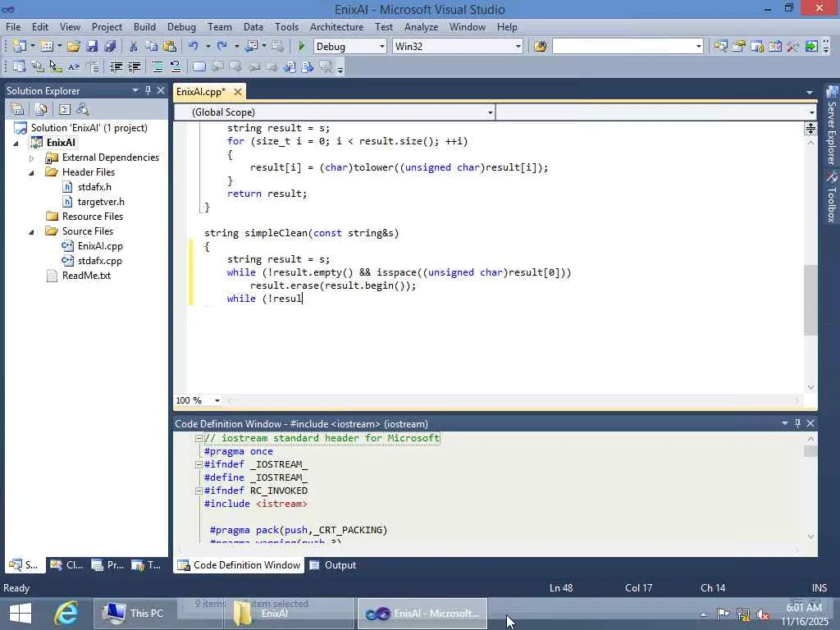Click the Copy icon in toolbar
This screenshot has height=630, width=840.
(x=152, y=47)
